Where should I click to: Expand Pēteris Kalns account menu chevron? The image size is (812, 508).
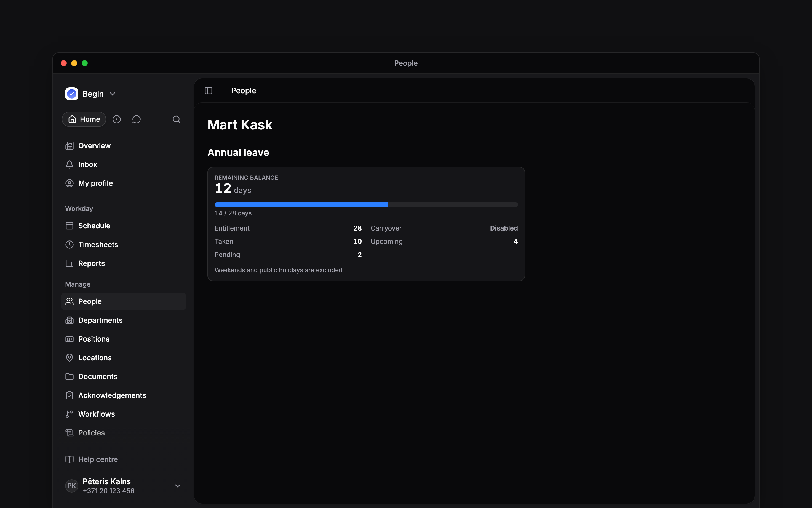pos(178,486)
